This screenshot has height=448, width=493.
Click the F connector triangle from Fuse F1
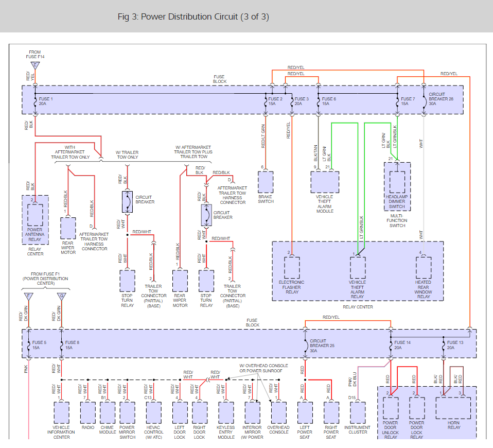click(28, 296)
